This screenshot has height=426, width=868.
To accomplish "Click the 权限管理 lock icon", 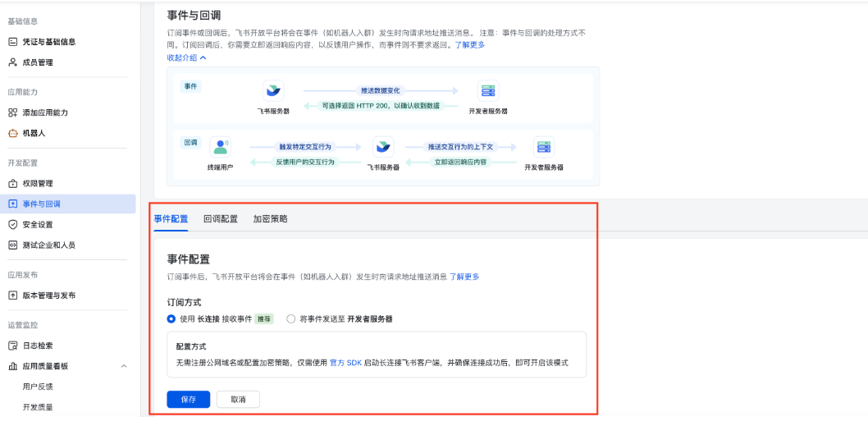I will pyautogui.click(x=12, y=183).
